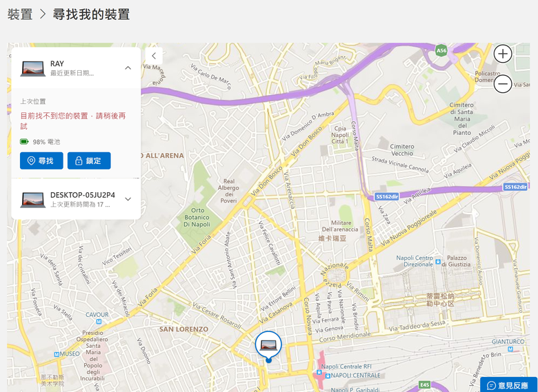
Task: Click the Presidio Ospedaliero Santa Maria label
Action: pos(92,355)
